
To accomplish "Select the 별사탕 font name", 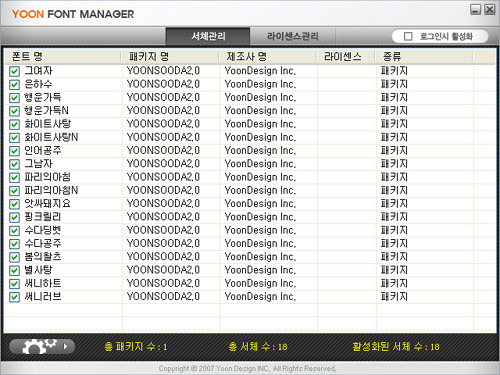I will pos(38,270).
